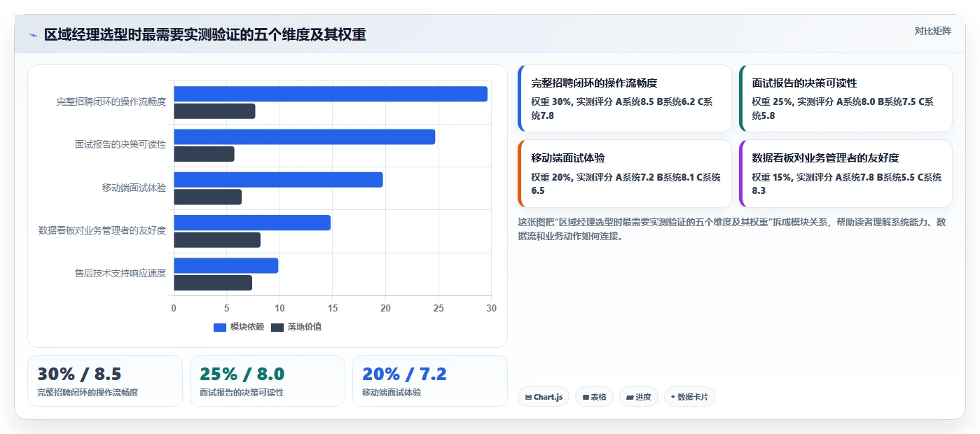Select the 30% / 8.5 stat card
The width and height of the screenshot is (980, 434).
(105, 381)
